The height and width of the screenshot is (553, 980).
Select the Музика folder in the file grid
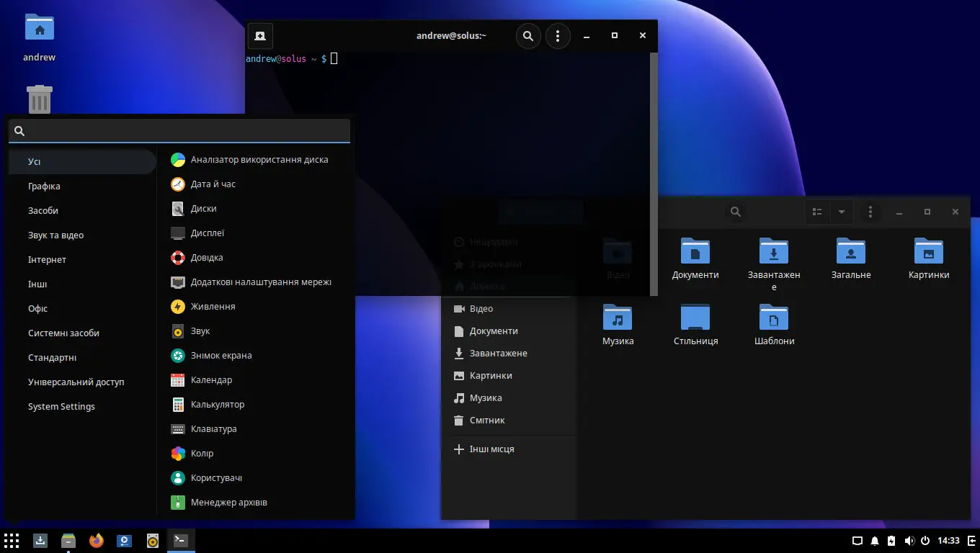coord(618,325)
